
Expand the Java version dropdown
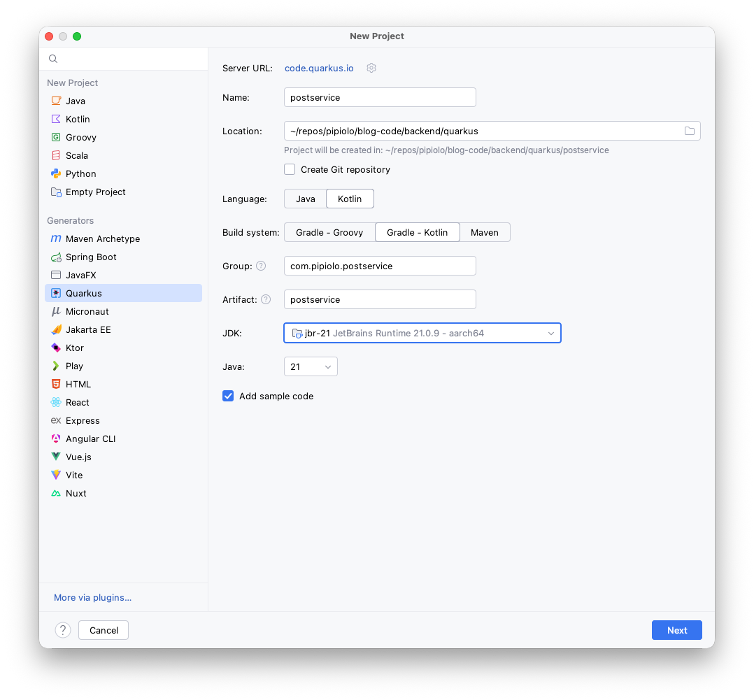(311, 366)
